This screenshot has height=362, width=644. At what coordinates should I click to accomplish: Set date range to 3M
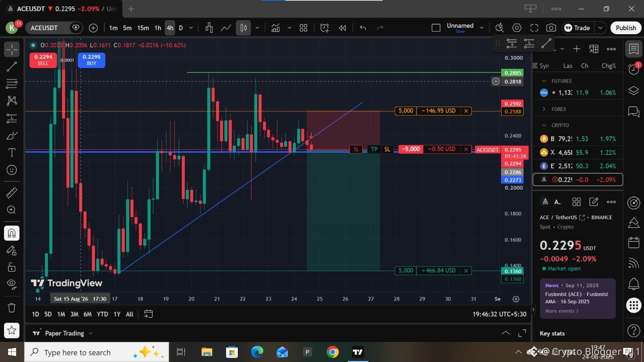point(74,314)
